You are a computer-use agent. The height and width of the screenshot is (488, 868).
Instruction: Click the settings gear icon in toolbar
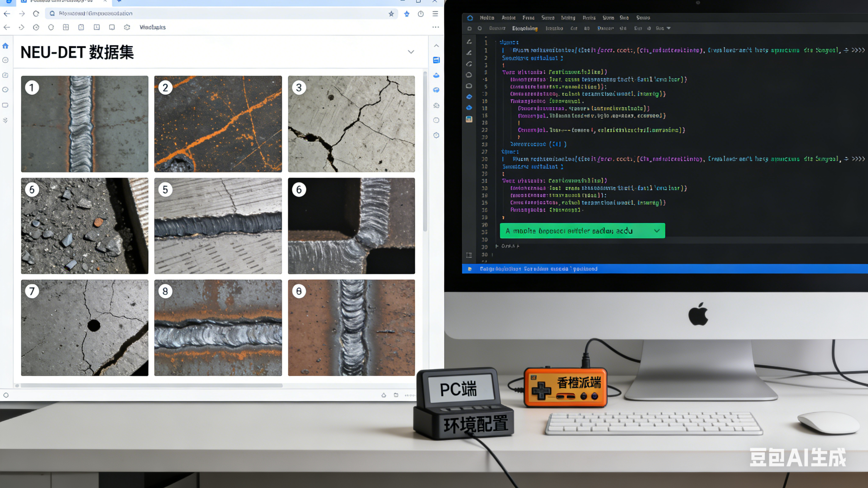pyautogui.click(x=127, y=27)
